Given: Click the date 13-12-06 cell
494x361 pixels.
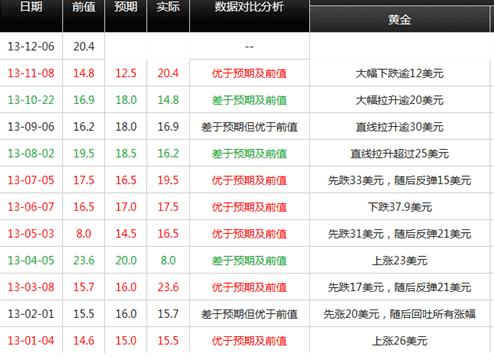Looking at the screenshot, I should (x=31, y=46).
